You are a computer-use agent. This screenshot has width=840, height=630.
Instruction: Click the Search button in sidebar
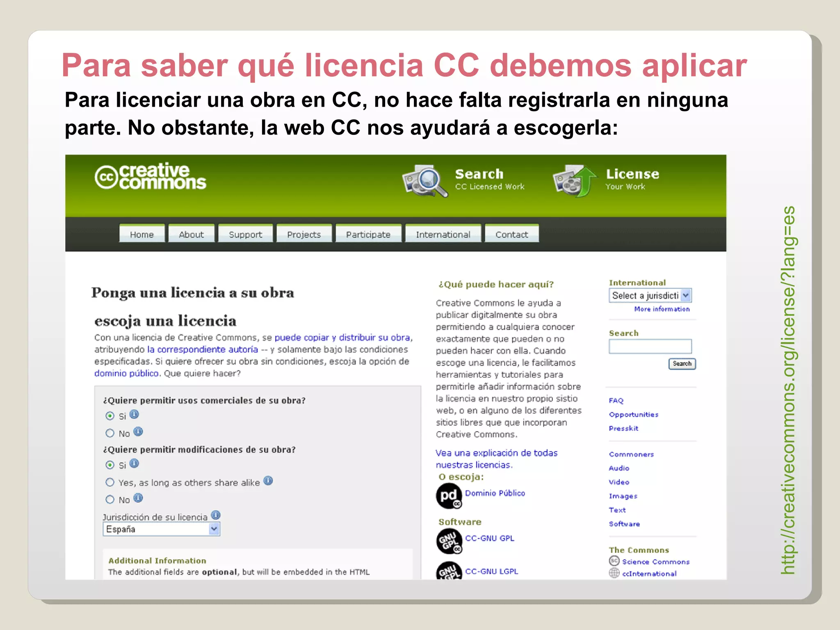tap(682, 364)
